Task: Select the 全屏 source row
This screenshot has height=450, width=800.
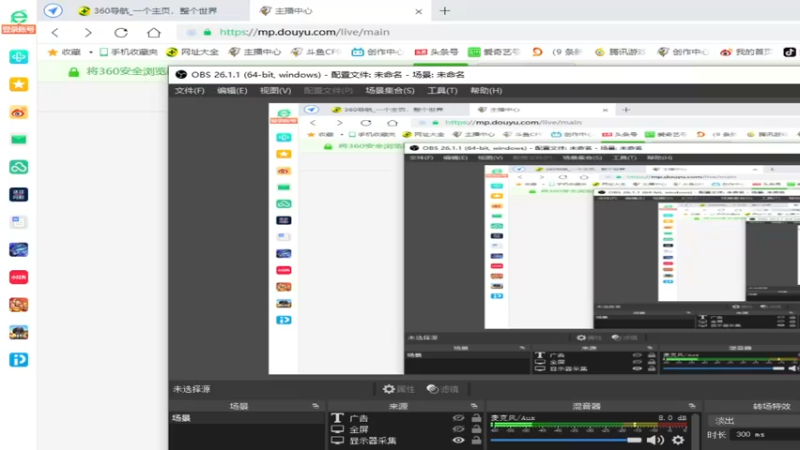Action: coord(406,429)
